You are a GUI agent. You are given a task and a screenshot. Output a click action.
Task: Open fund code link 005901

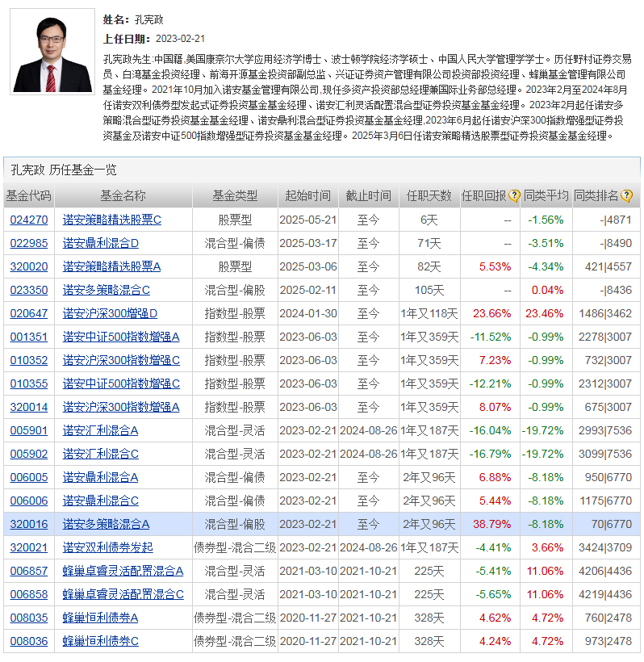click(29, 430)
